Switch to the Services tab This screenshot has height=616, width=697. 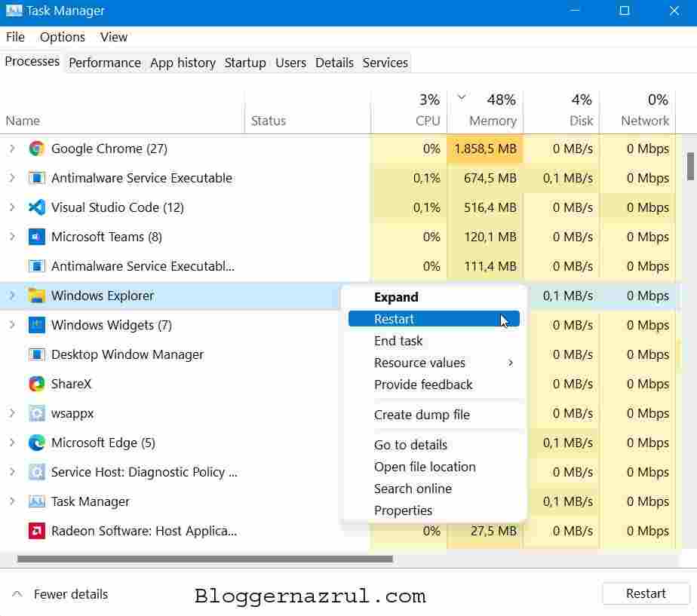385,63
